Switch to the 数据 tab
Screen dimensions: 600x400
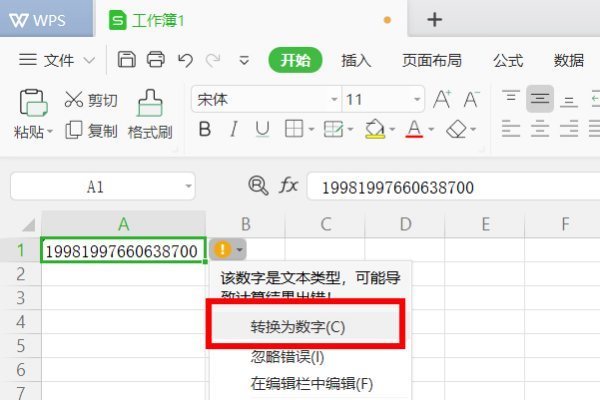click(x=569, y=60)
